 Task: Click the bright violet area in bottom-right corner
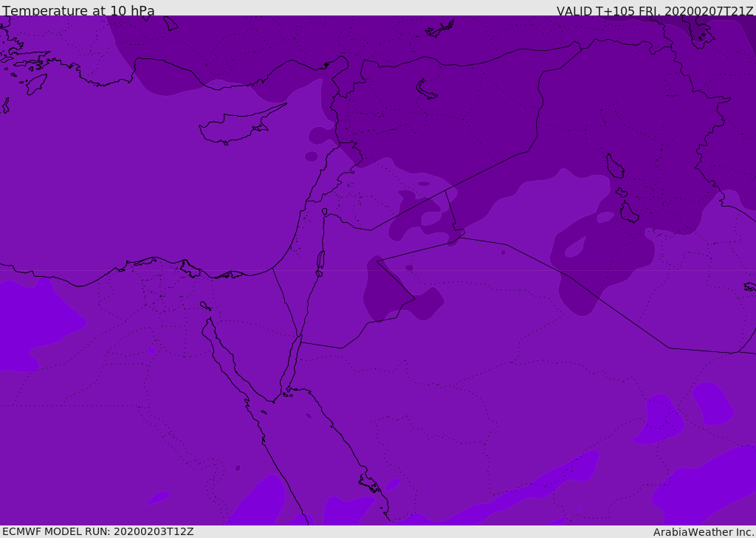709,487
